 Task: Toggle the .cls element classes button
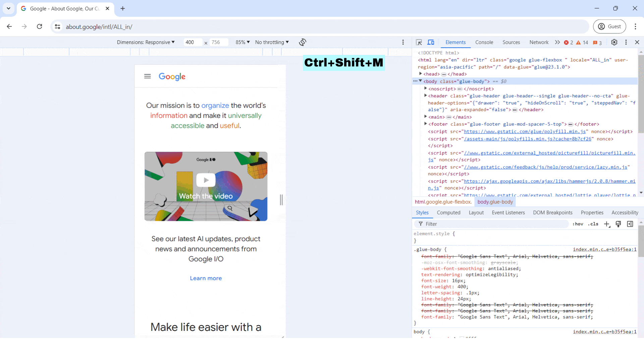593,224
